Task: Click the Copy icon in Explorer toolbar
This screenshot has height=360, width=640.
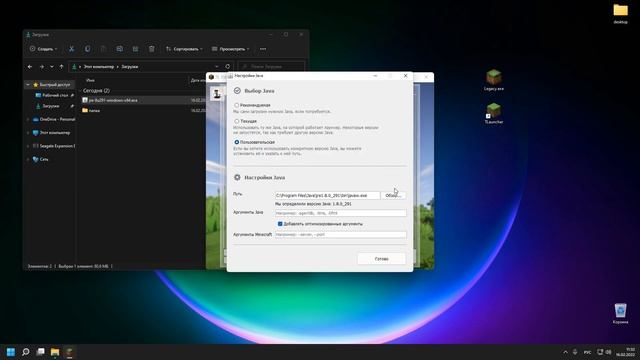Action: coord(87,49)
